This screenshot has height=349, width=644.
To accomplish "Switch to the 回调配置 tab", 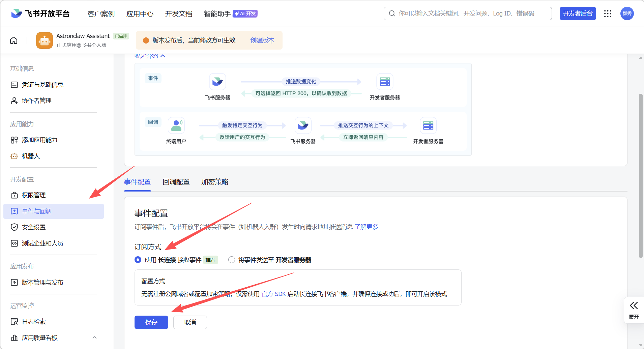I will coord(176,182).
